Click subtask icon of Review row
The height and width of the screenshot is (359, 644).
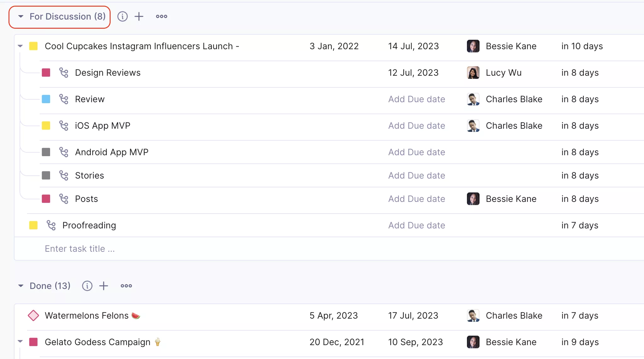point(64,99)
